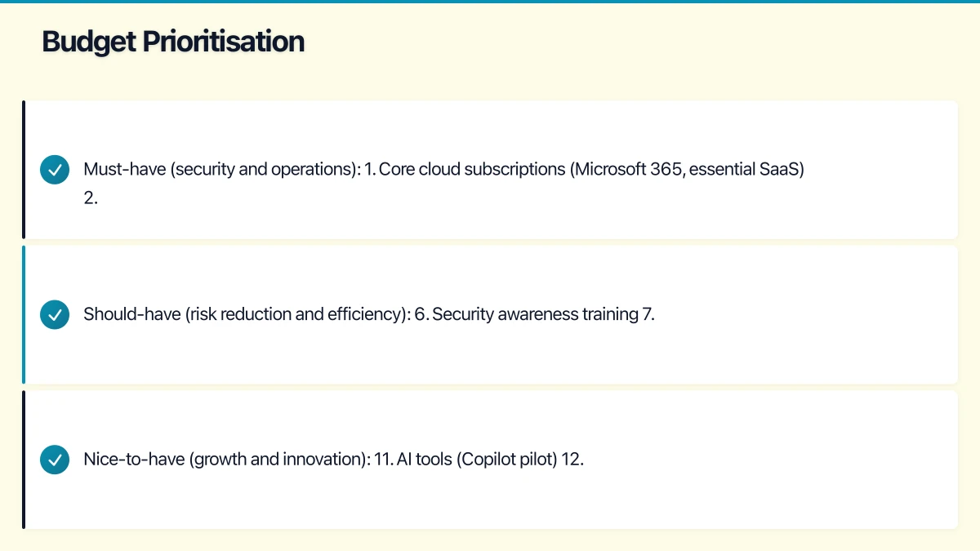Screen dimensions: 980x551
Task: Click the "Should-have (risk reduction and efficiency)" label
Action: (x=246, y=314)
